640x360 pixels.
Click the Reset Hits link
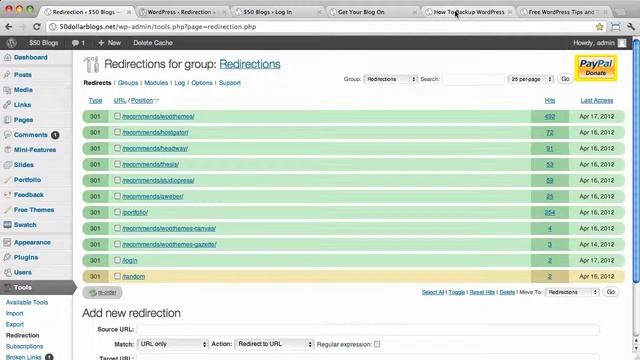click(482, 292)
